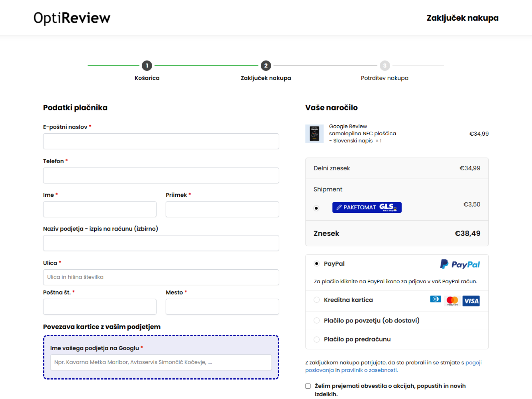Select the PayPal payment option
This screenshot has width=532, height=399.
coord(317,264)
